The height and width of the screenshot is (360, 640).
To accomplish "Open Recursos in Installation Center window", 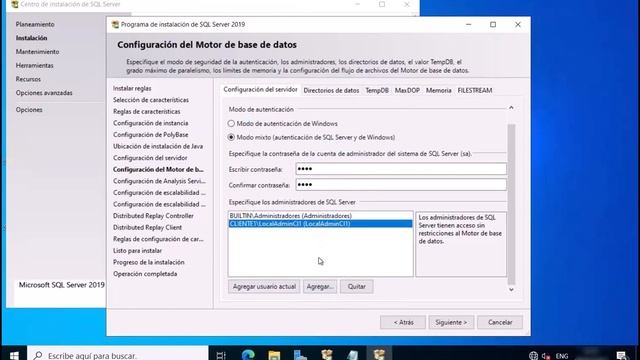I will (28, 79).
